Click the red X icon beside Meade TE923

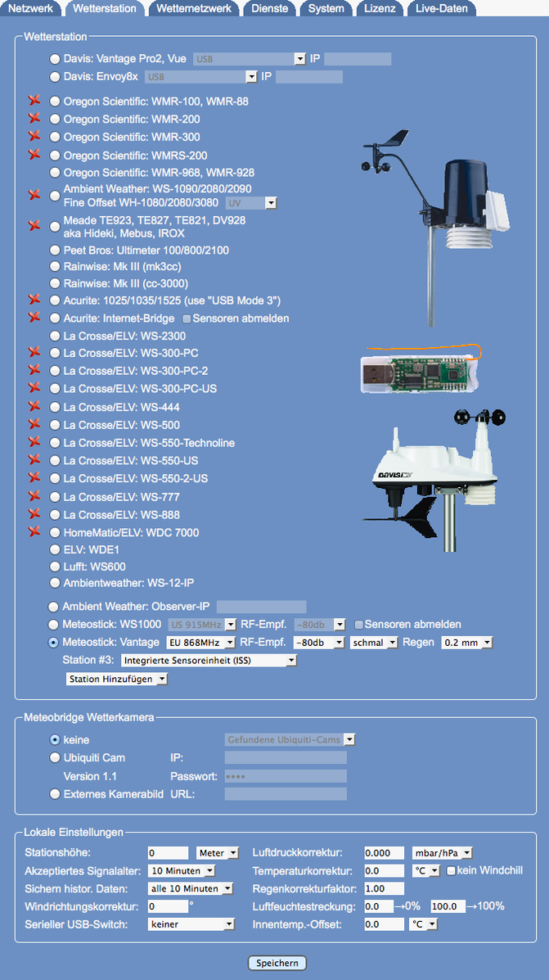tap(34, 225)
